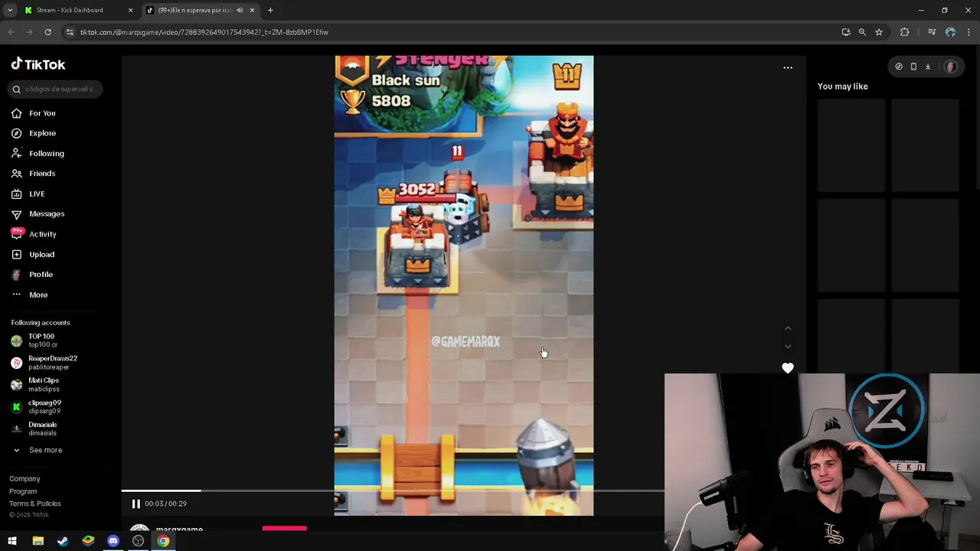The height and width of the screenshot is (551, 980).
Task: Mute the TikTok browser tab audio
Action: [x=240, y=10]
